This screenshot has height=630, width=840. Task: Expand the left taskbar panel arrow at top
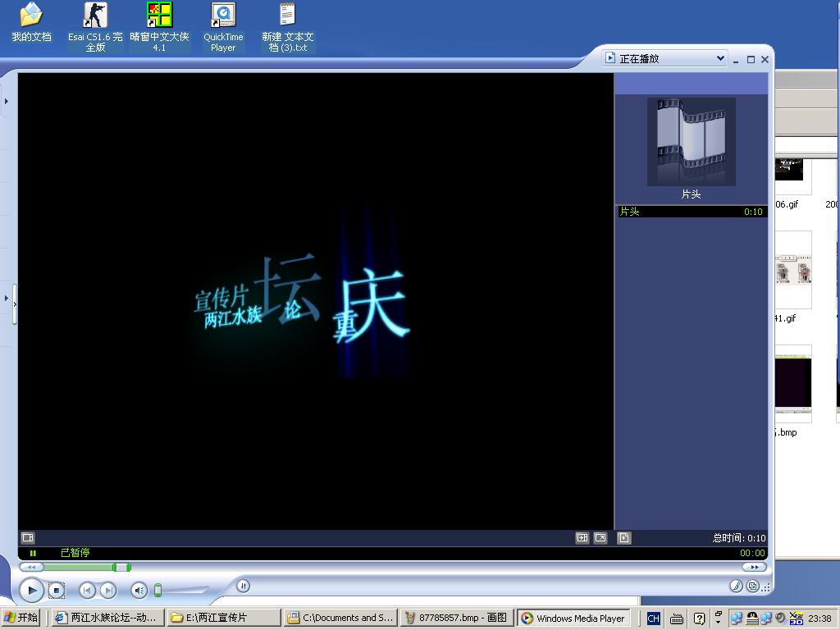pos(7,102)
